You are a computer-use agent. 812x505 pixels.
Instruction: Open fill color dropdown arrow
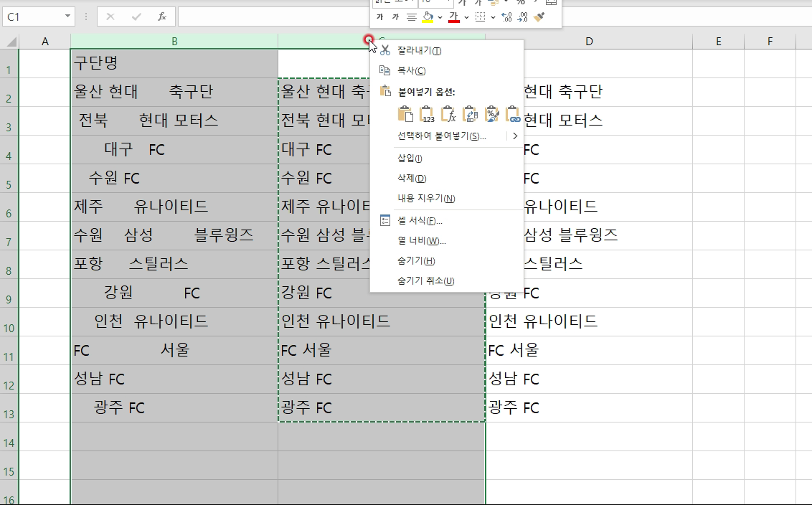(x=440, y=18)
